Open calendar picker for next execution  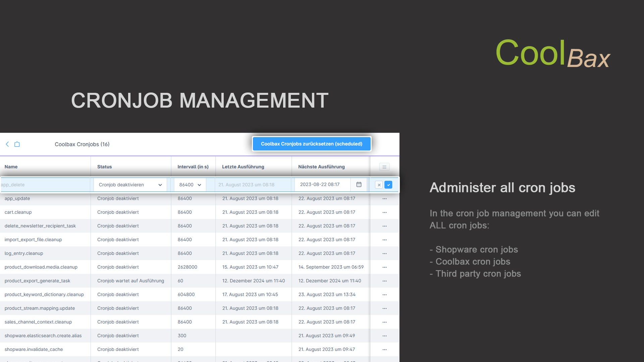click(x=359, y=185)
